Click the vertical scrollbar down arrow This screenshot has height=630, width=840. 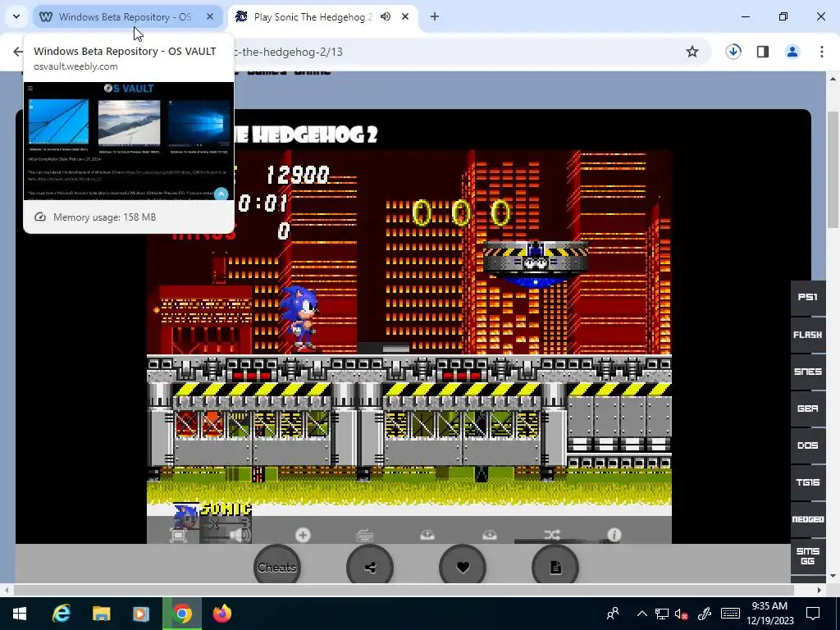[x=833, y=577]
